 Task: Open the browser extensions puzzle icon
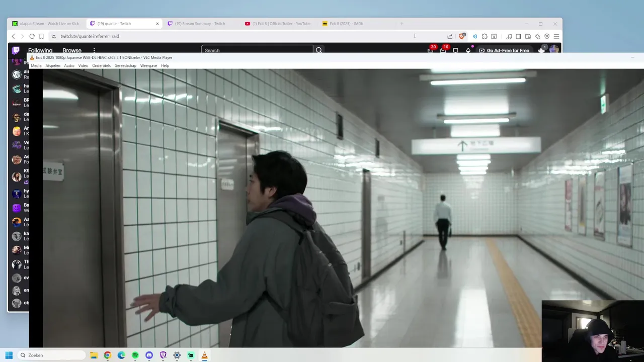(x=485, y=36)
